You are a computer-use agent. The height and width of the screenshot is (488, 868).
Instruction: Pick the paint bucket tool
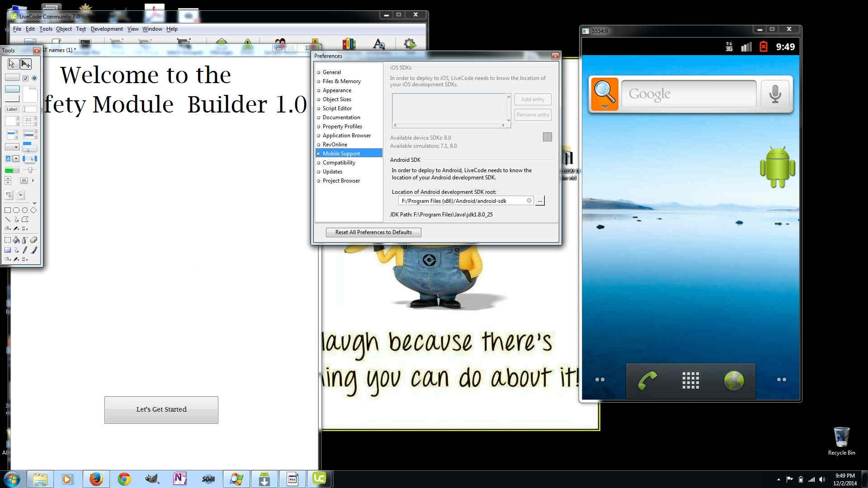16,240
